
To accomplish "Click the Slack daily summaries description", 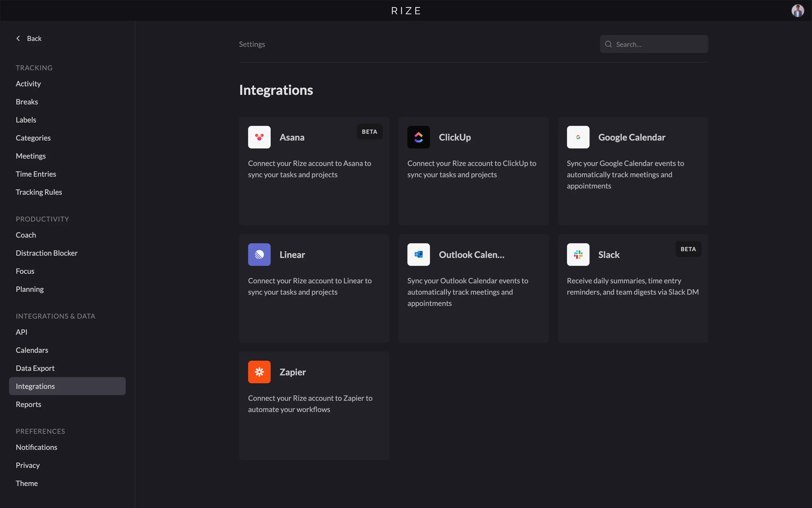I will pyautogui.click(x=632, y=286).
